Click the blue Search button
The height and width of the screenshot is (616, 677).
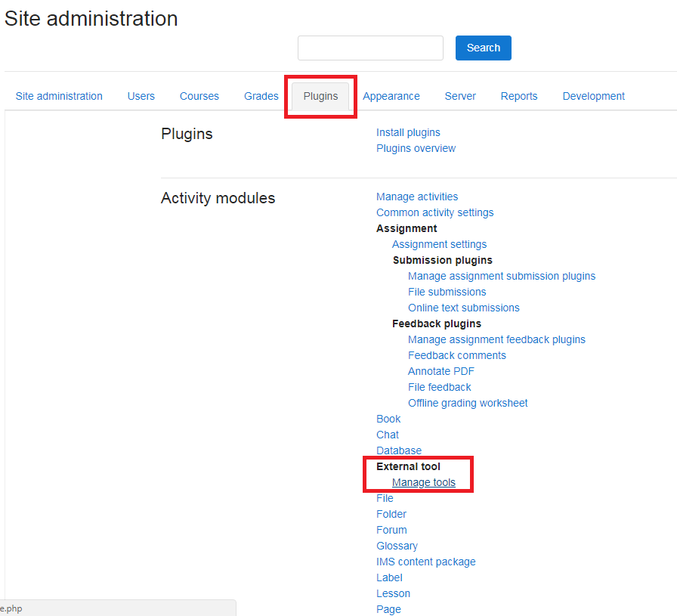click(483, 48)
